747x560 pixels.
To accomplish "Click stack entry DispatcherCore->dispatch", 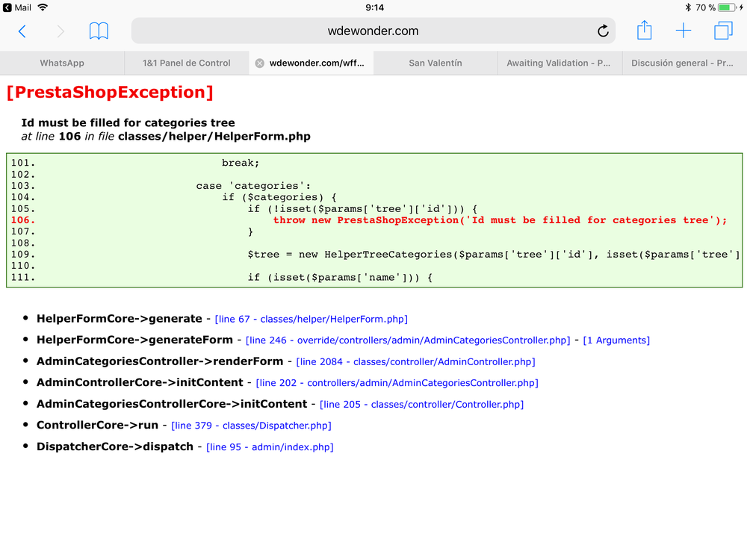I will (115, 447).
